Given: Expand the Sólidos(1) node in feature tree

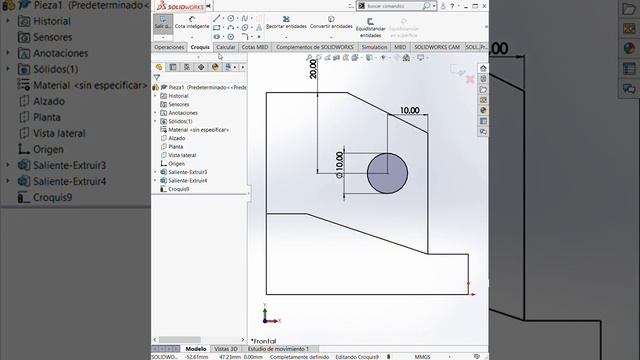Looking at the screenshot, I should click(155, 121).
